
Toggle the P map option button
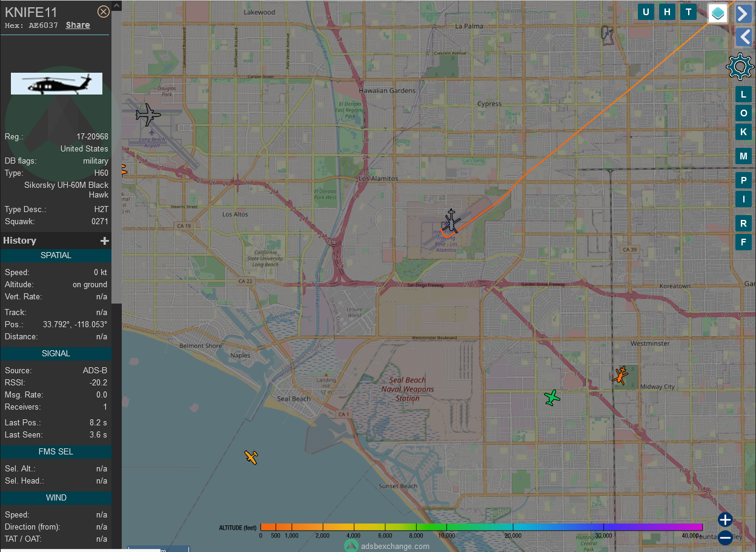[744, 181]
